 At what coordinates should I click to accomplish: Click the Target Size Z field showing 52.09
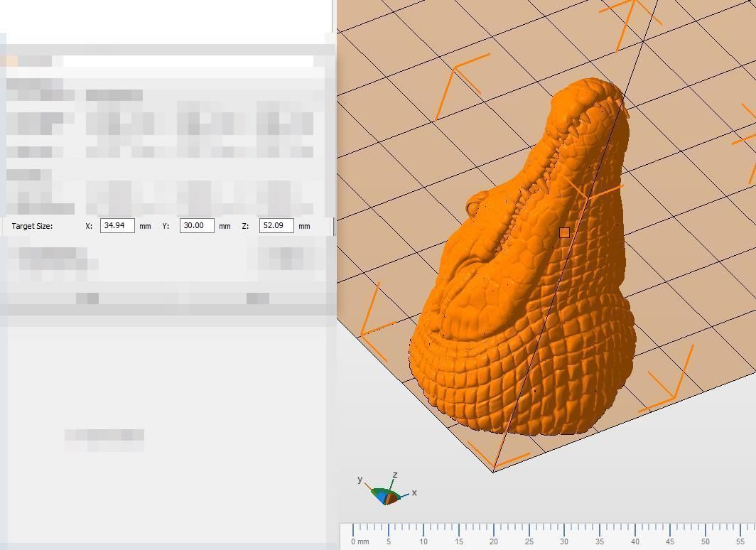[x=276, y=225]
